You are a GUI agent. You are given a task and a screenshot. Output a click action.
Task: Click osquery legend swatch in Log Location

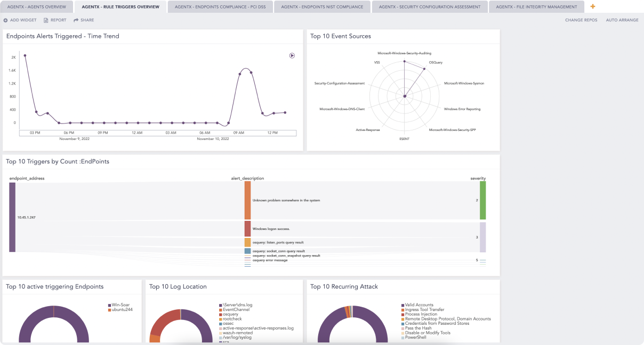tap(220, 314)
